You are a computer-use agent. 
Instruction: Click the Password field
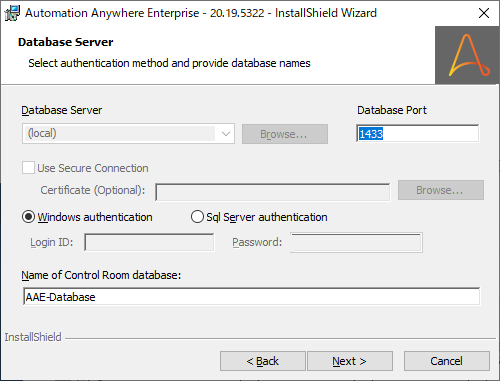click(356, 242)
